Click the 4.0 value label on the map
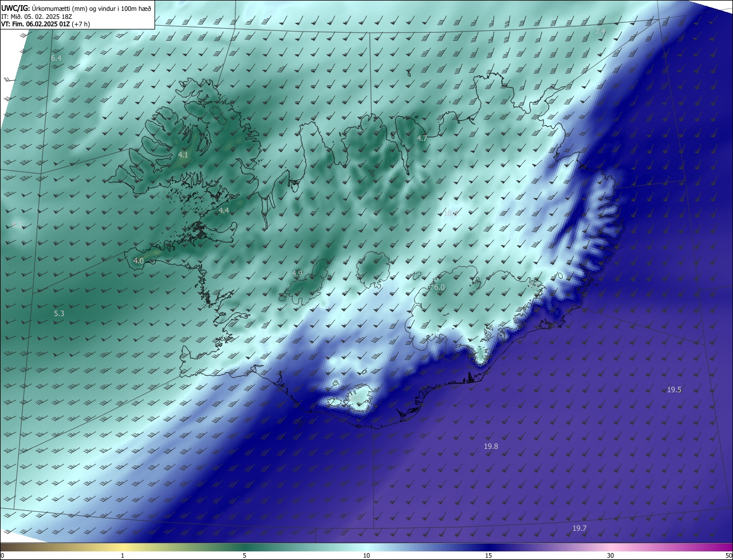733x560 pixels. point(139,261)
